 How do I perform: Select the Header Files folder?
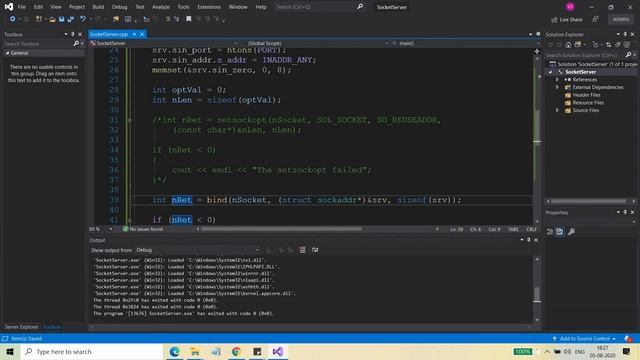[x=582, y=95]
